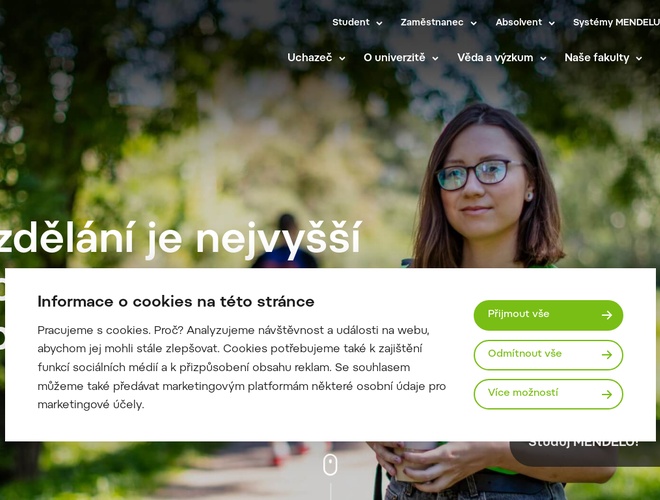
Task: Click the arrow icon on Více možností
Action: (607, 394)
